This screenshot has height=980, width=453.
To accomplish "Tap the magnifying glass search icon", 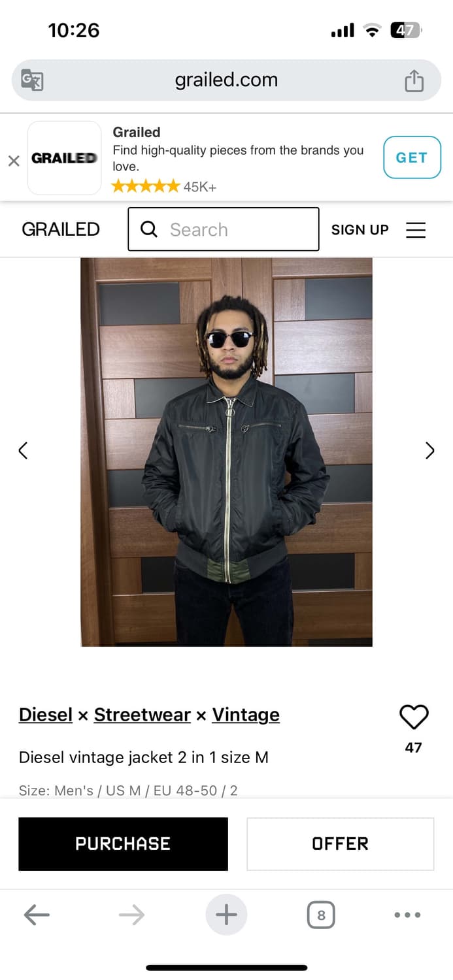I will [x=149, y=229].
